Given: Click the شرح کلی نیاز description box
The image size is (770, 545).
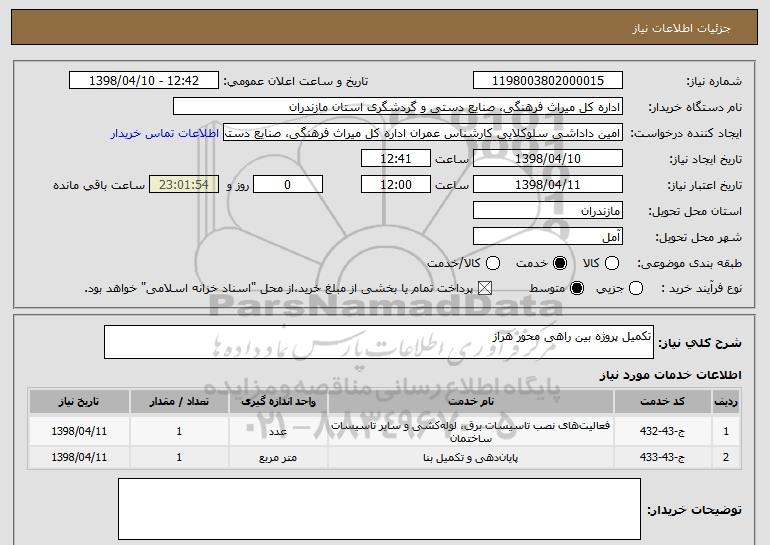Looking at the screenshot, I should pyautogui.click(x=379, y=342).
